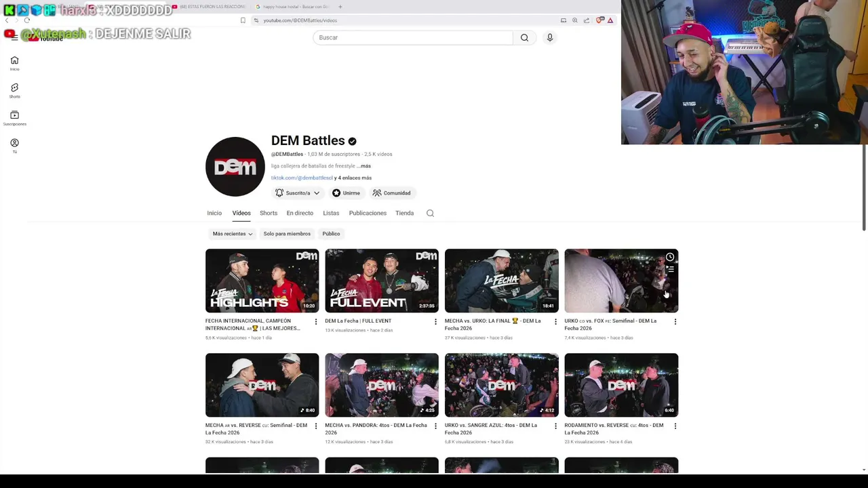The image size is (868, 488).
Task: Click the verified badge next to DEM Battles
Action: (x=352, y=141)
